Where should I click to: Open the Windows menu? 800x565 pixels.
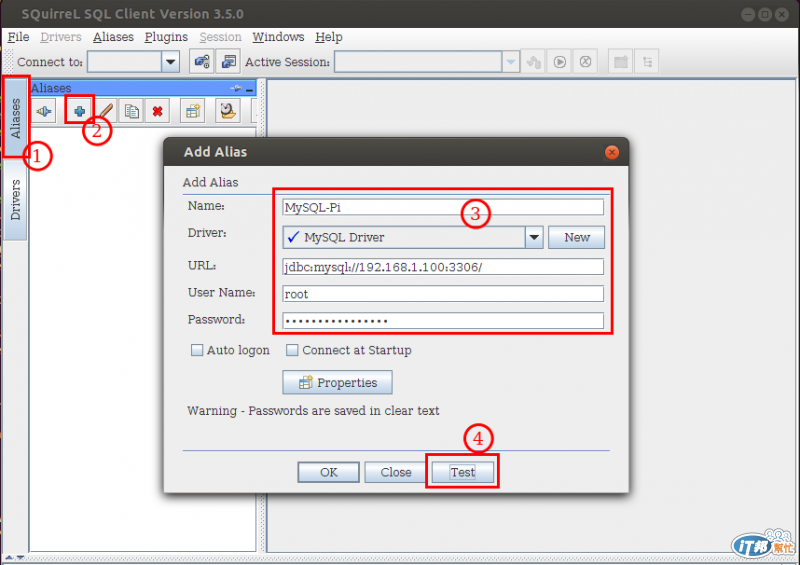click(x=278, y=37)
